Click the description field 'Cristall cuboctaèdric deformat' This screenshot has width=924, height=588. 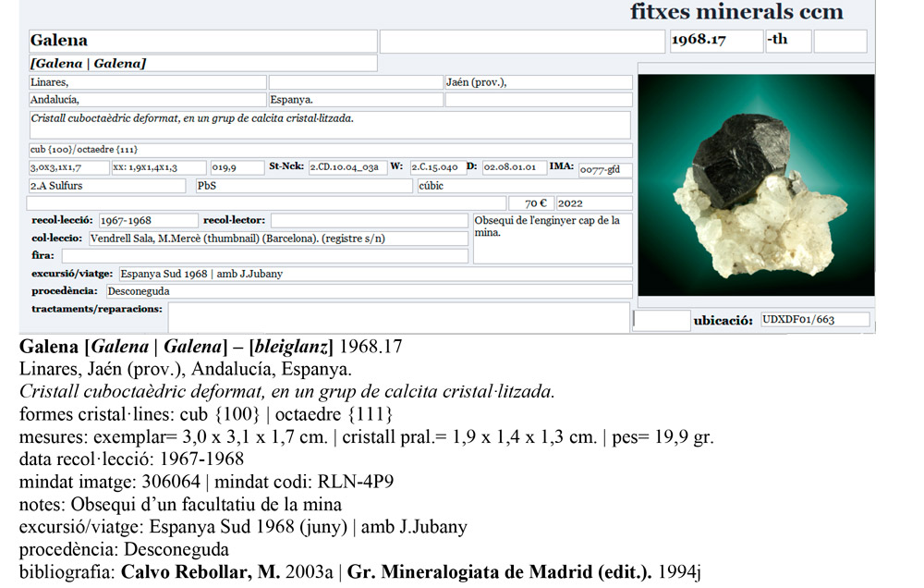(330, 125)
